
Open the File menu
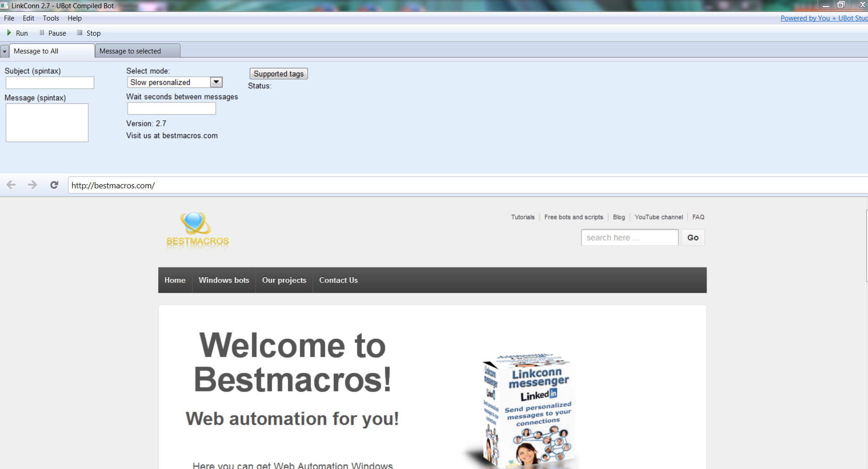coord(9,18)
